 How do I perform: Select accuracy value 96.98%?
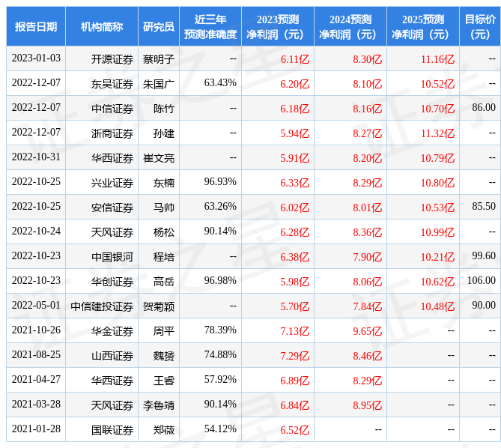pyautogui.click(x=220, y=280)
